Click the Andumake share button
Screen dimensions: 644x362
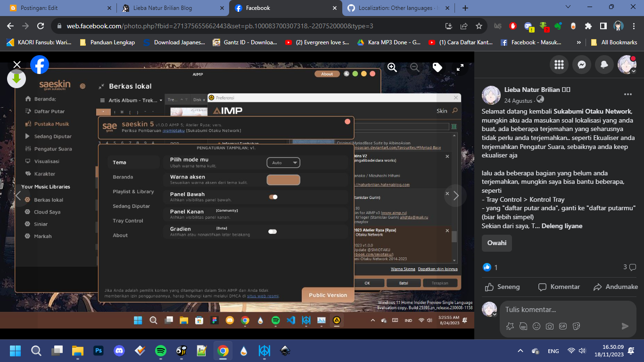point(615,287)
